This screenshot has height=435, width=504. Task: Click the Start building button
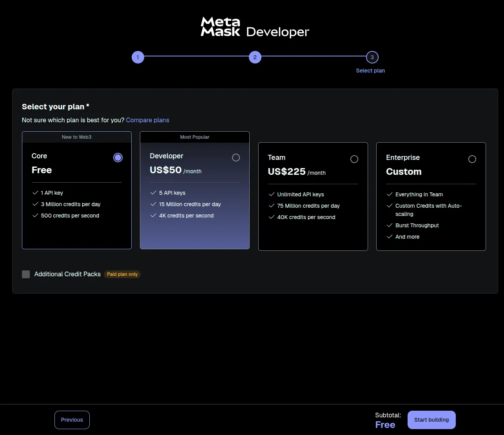(x=431, y=420)
